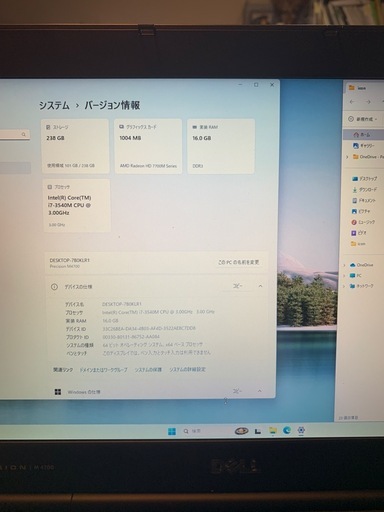Click 新規作成 dropdown in File Explorer
Viewport: 384px width, 512px height.
[362, 119]
